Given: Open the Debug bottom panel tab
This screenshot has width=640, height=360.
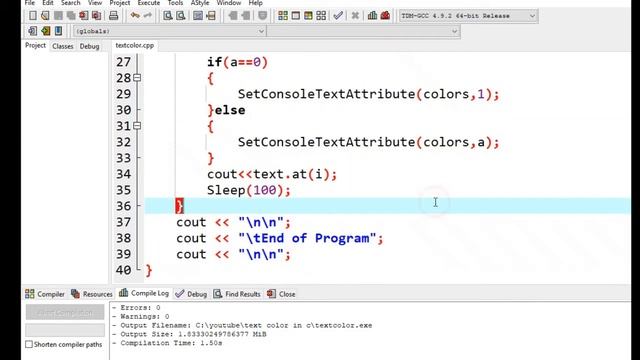Looking at the screenshot, I should click(191, 294).
